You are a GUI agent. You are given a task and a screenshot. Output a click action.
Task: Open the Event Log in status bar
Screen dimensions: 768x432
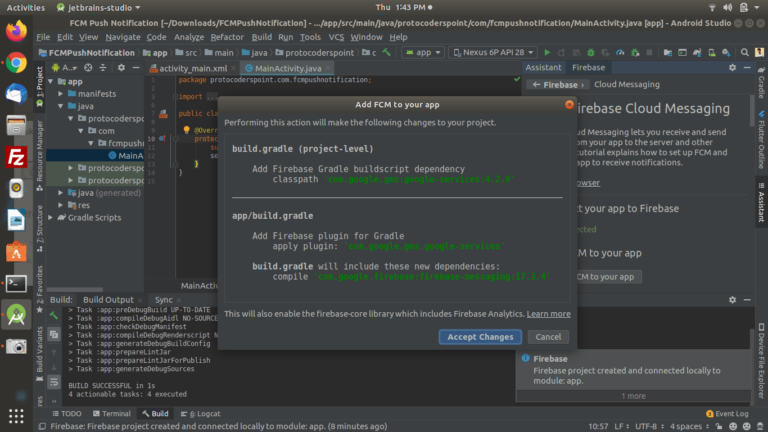[x=727, y=413]
